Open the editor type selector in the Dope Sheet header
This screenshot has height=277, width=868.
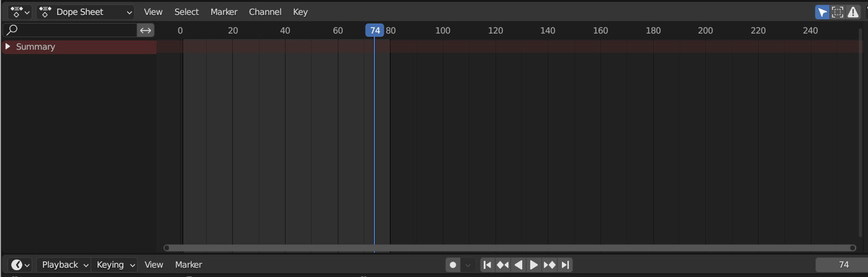(x=20, y=12)
